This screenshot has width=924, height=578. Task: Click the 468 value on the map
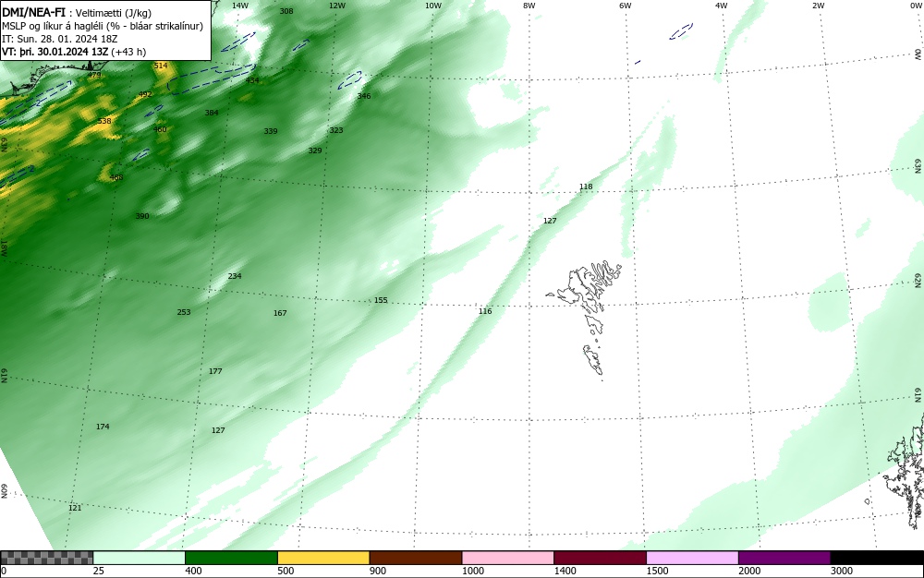pos(116,177)
